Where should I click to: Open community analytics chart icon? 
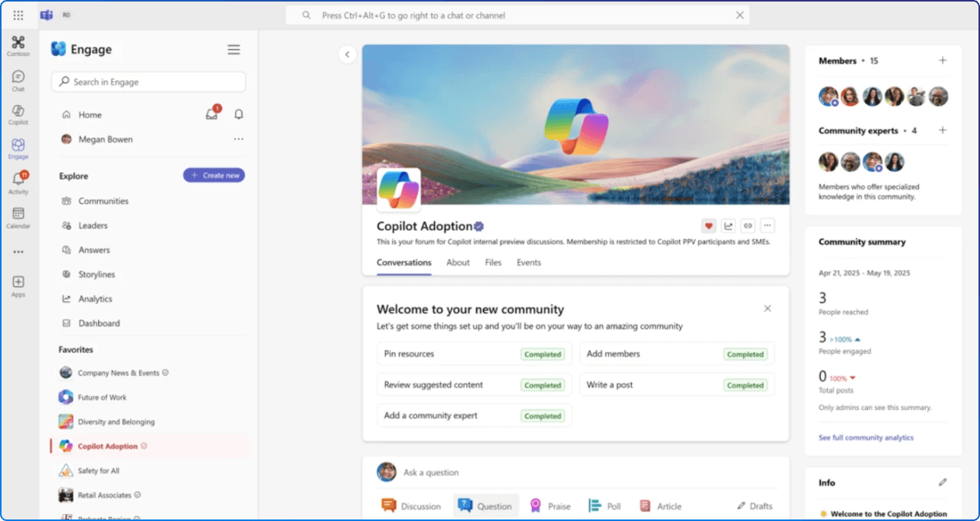point(728,226)
